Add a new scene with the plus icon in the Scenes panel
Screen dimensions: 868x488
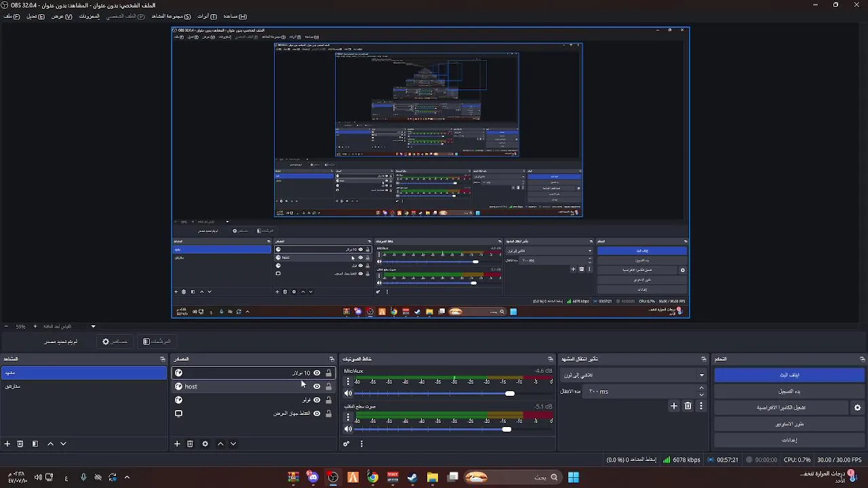pyautogui.click(x=7, y=444)
